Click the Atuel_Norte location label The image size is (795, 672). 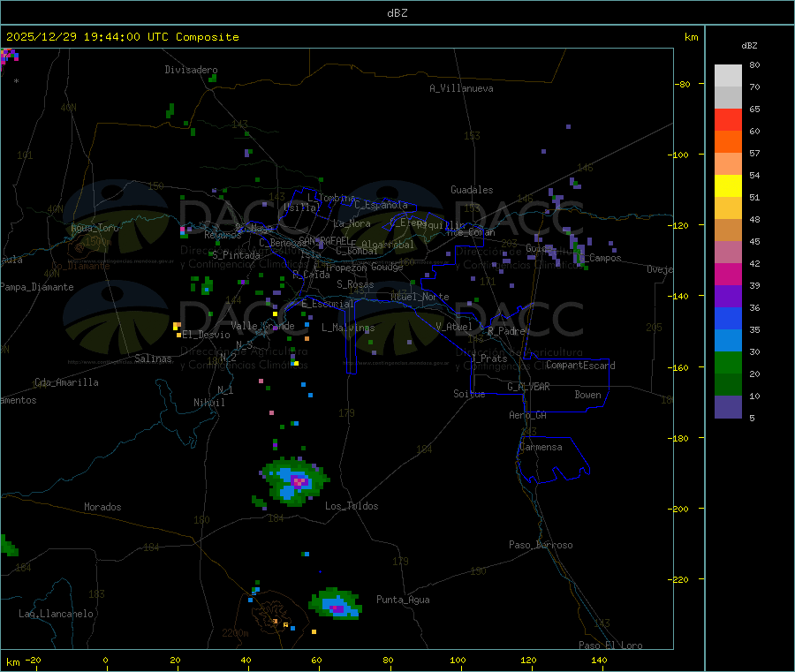pos(420,297)
